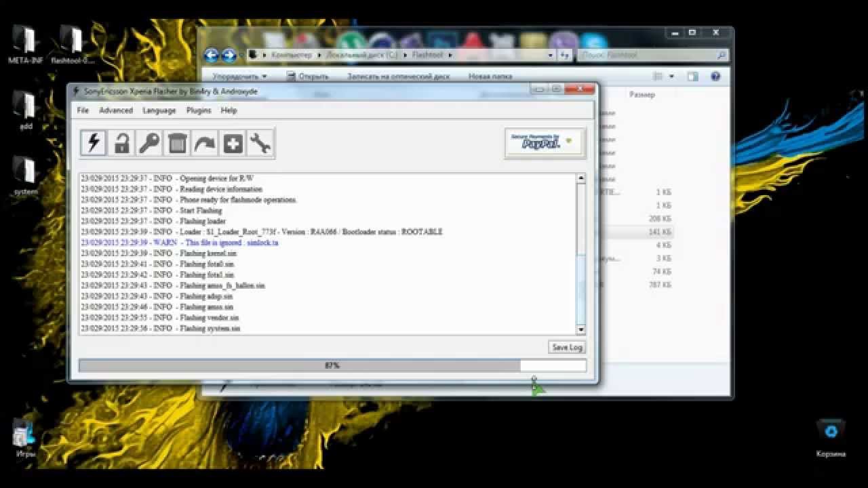Click the Save Log button
The width and height of the screenshot is (868, 488).
567,347
